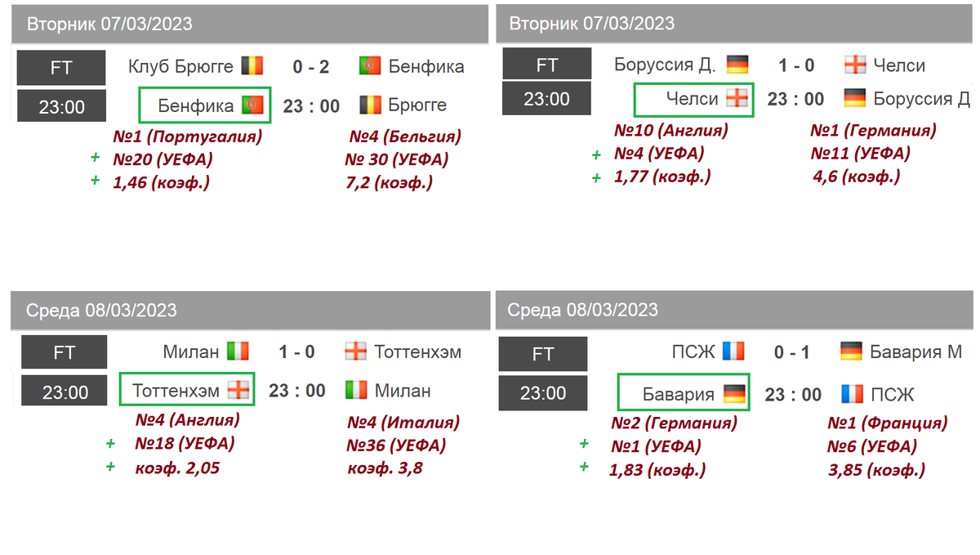Select 23:00 time button in Челси match
Screen dimensions: 980x555
[x=546, y=99]
